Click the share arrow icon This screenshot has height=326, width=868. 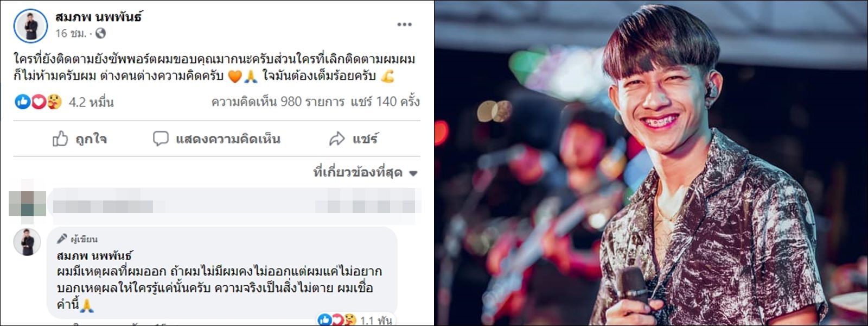(337, 139)
